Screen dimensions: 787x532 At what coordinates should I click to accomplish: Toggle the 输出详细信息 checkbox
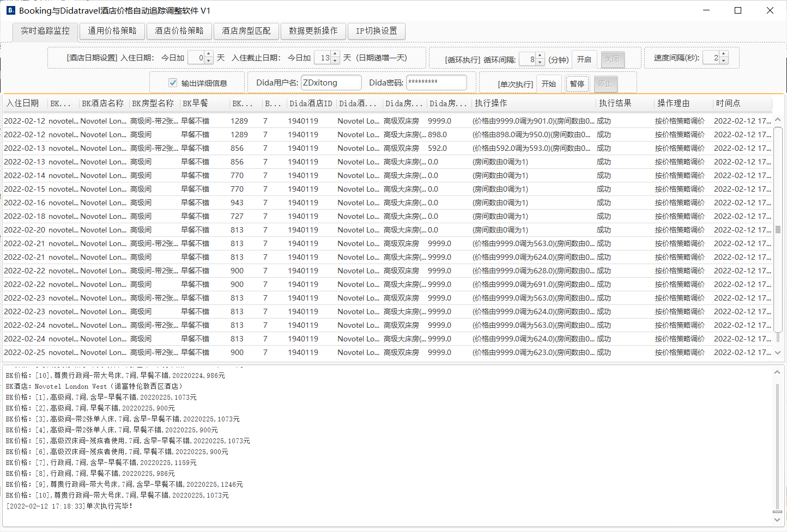[x=173, y=83]
